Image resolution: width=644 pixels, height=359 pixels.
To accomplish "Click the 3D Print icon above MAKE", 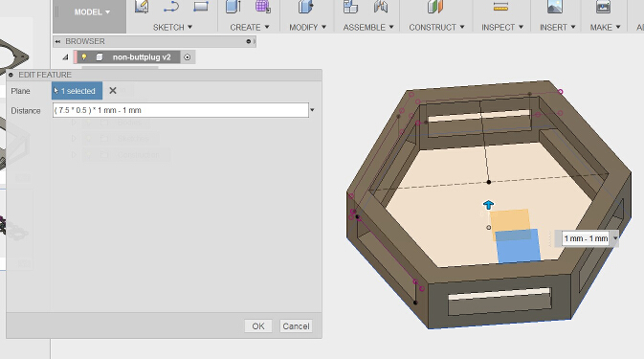I will pos(604,7).
